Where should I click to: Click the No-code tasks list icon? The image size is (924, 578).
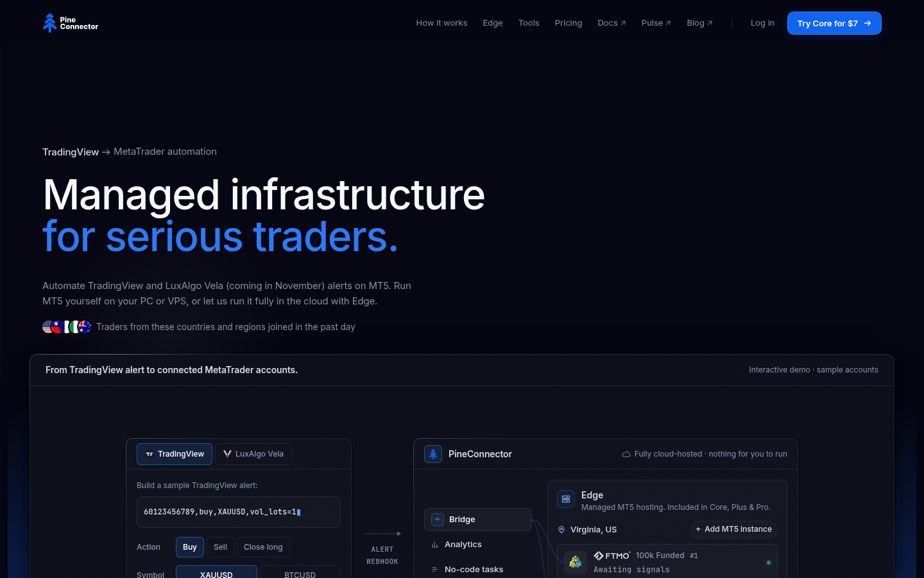pos(435,570)
